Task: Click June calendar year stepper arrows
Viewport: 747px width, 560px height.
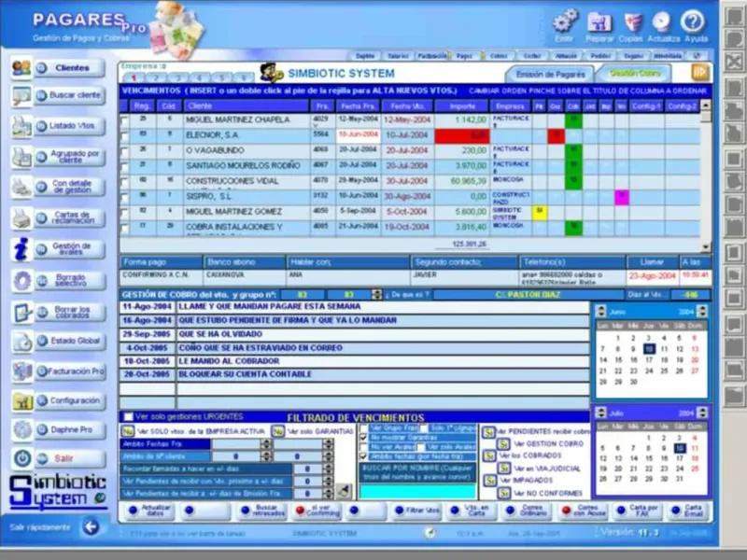Action: [702, 312]
